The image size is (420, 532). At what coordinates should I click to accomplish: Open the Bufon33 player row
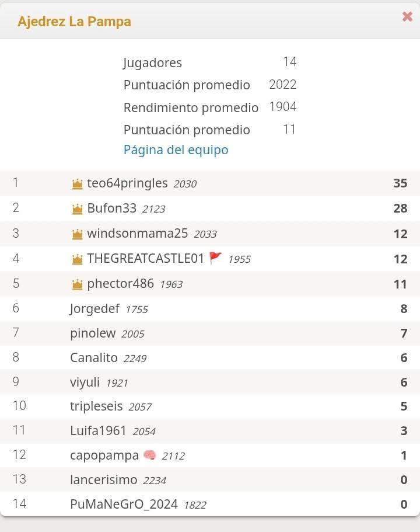(210, 208)
